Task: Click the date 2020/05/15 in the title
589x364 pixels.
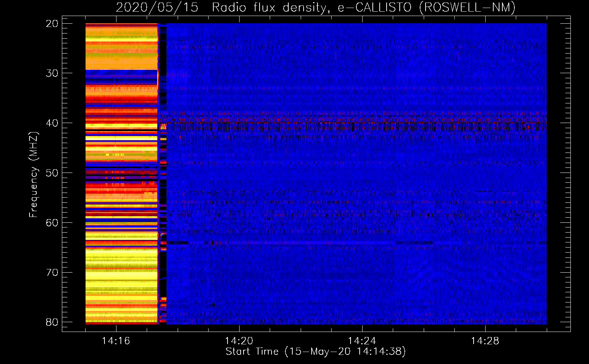Action: [157, 8]
